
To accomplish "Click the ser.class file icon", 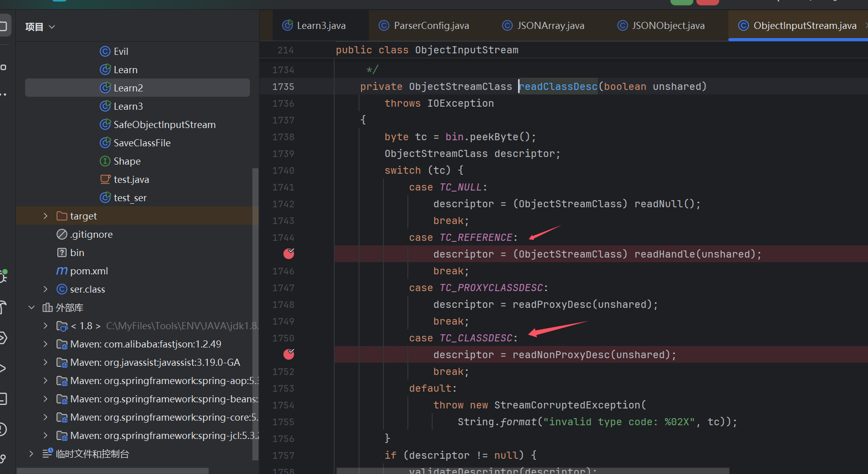I will click(62, 289).
